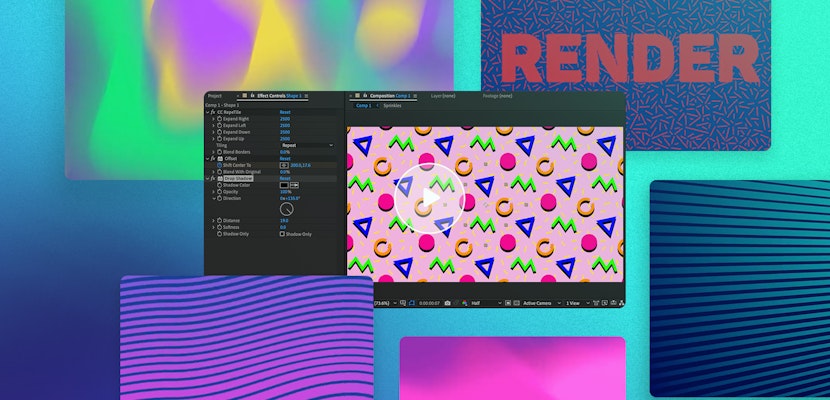Switch to the Project panel tab
This screenshot has height=400, width=830.
click(214, 96)
